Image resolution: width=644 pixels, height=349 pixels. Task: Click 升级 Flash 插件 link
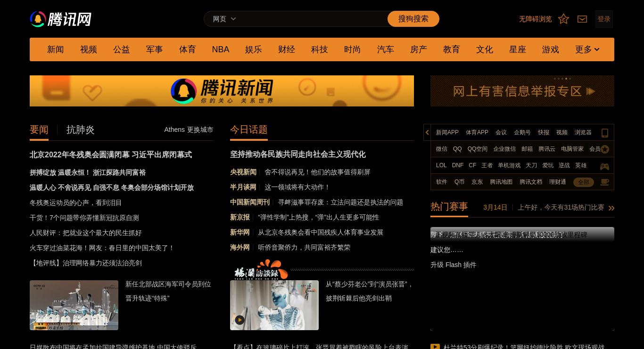click(x=454, y=265)
